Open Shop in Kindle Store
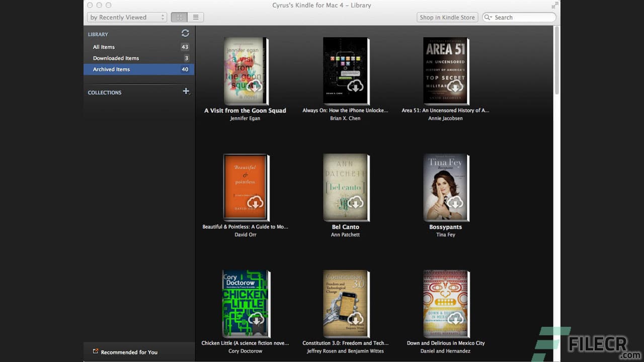The height and width of the screenshot is (362, 644). click(447, 17)
